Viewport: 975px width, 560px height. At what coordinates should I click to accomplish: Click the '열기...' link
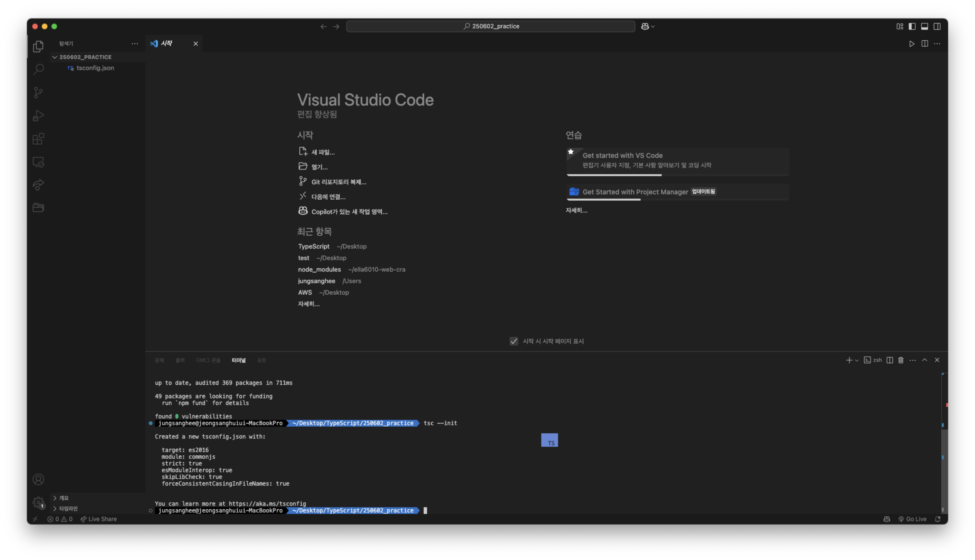(x=319, y=167)
